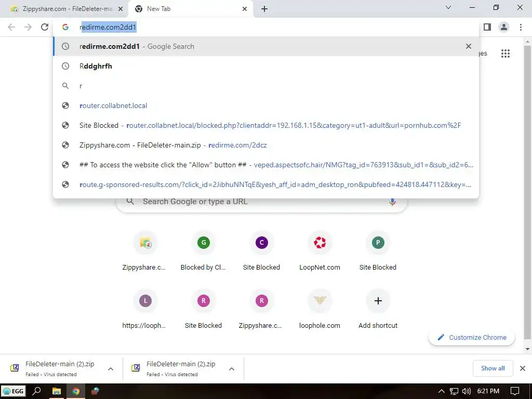Open the https://looph... shortcut
The image size is (532, 399).
pyautogui.click(x=145, y=309)
